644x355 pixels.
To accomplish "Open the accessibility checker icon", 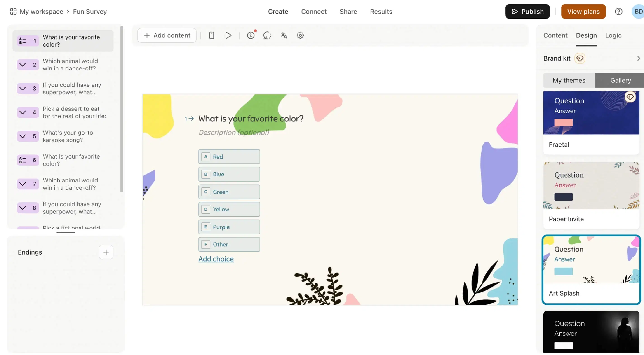I will point(251,35).
